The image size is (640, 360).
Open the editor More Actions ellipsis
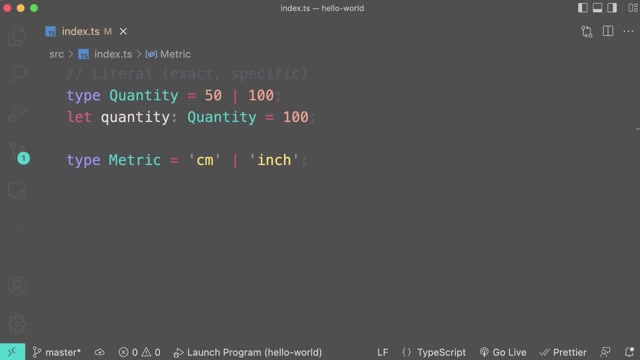[628, 31]
